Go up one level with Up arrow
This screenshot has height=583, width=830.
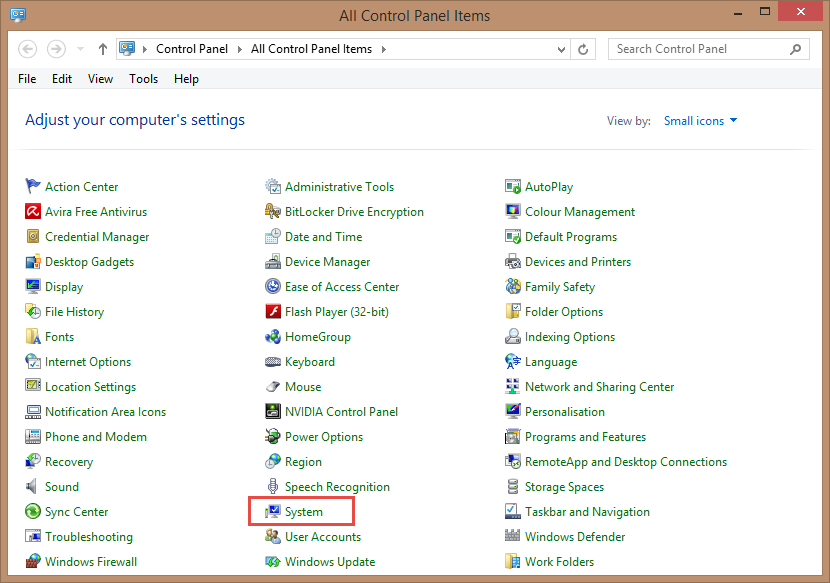[103, 49]
